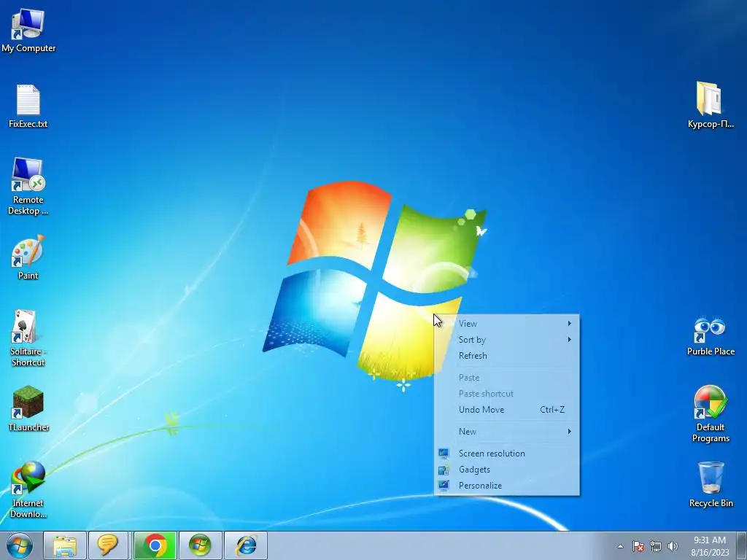Open Google Chrome from taskbar
747x560 pixels.
click(155, 545)
